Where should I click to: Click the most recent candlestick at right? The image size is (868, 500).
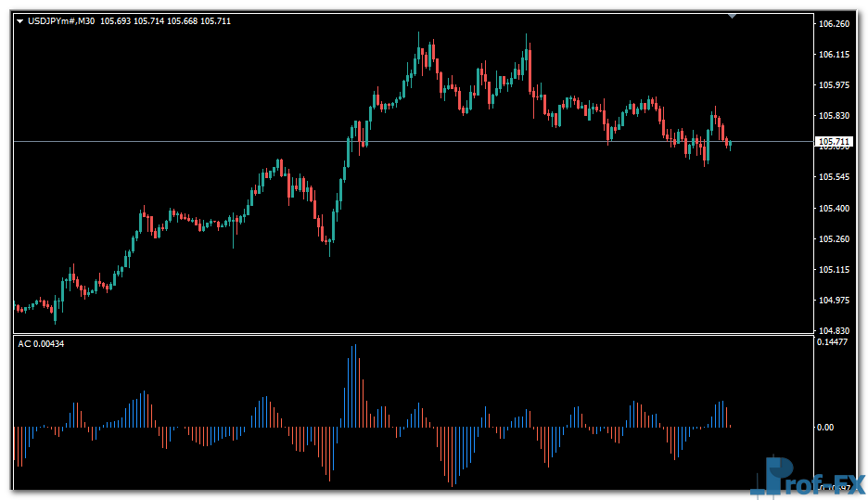[730, 144]
